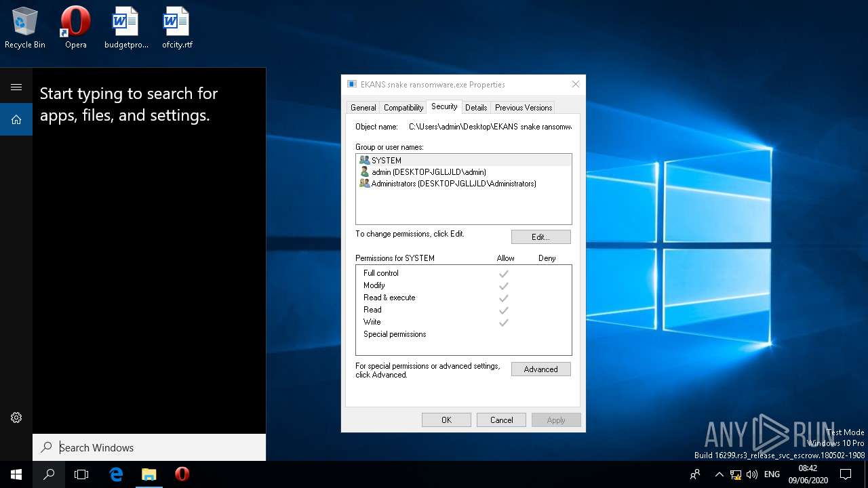The image size is (868, 488).
Task: Click the Full control Allow checkmark
Action: 503,274
